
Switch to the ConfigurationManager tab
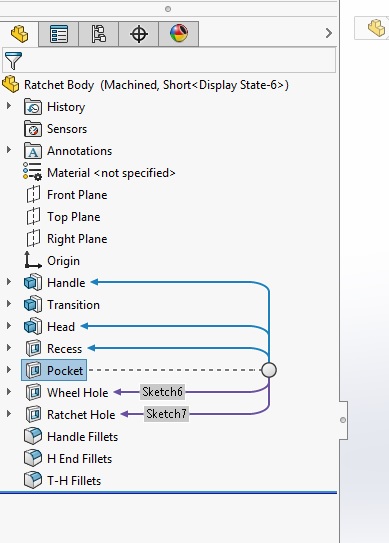99,34
